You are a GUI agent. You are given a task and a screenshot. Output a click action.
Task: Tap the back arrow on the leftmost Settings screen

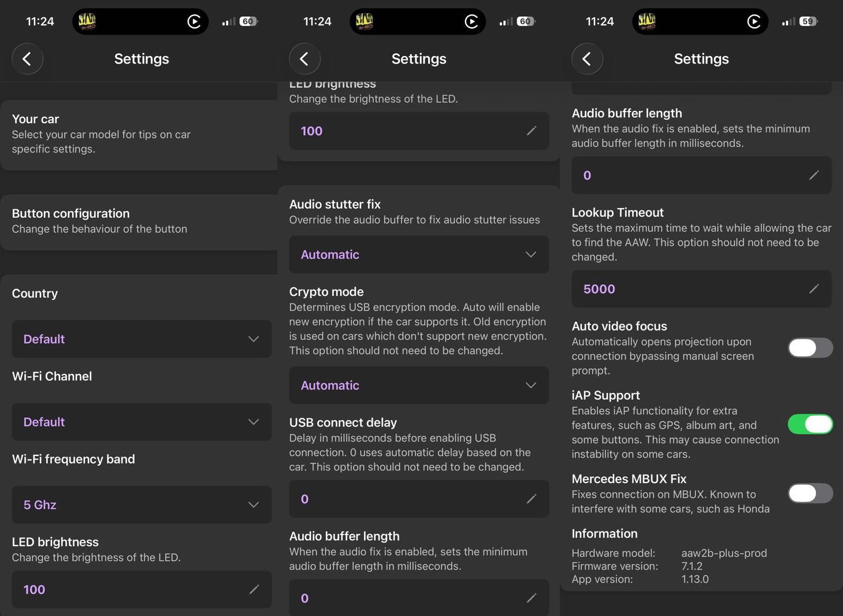(27, 59)
